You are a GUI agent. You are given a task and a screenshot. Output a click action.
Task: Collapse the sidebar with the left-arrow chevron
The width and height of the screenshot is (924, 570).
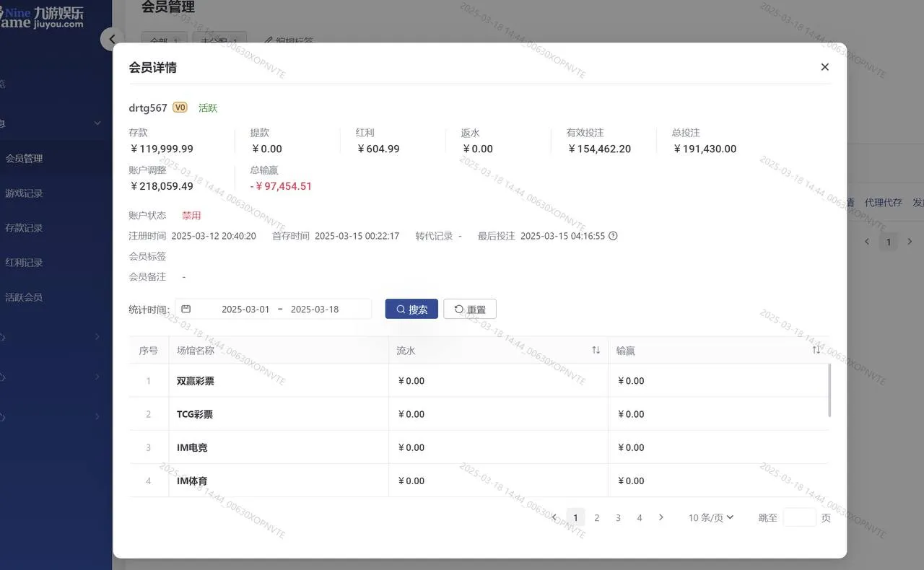112,39
